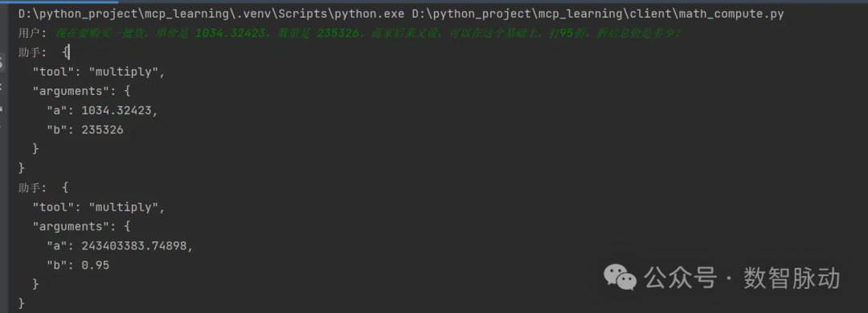Click the "tool": "multiply" line under second 助手
Screen dimensions: 868x313
(x=99, y=207)
